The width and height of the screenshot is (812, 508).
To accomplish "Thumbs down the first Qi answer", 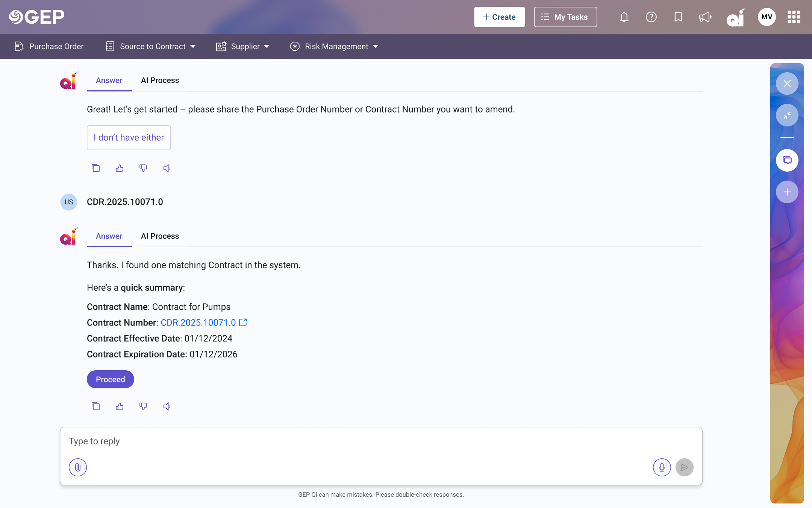I will [143, 168].
